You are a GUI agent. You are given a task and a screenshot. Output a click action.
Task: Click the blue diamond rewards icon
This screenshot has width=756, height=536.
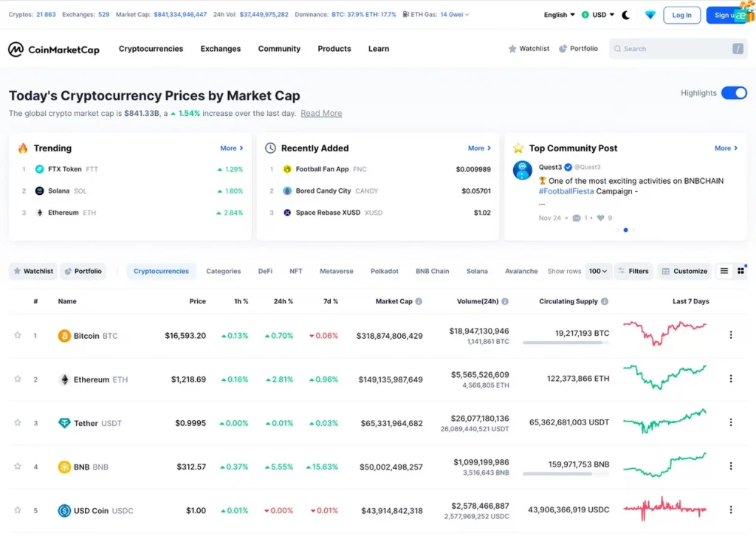pos(650,15)
